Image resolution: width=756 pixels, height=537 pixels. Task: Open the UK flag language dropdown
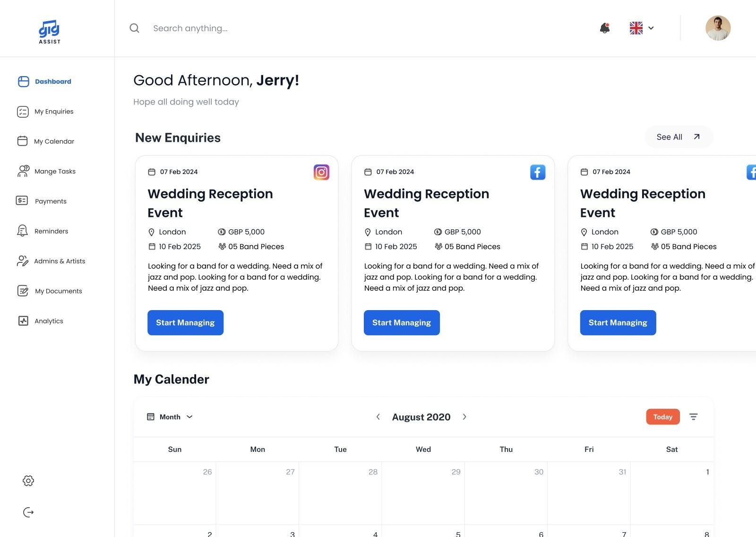click(642, 28)
